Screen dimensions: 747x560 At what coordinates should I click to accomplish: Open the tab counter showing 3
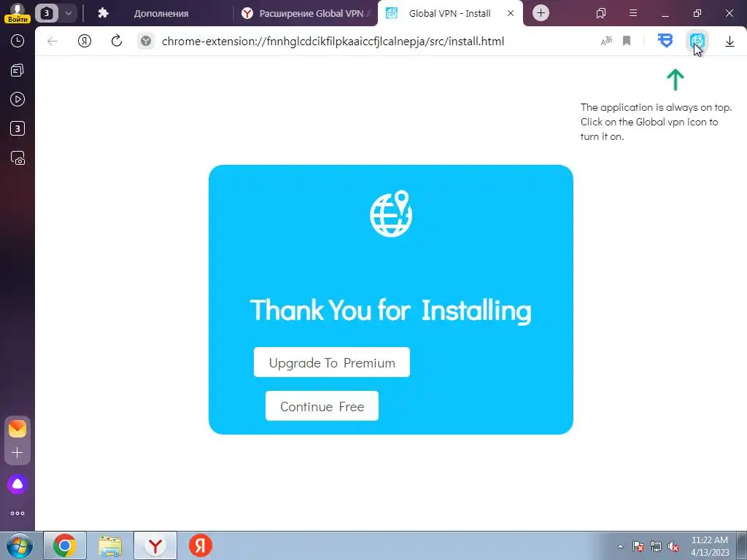click(x=47, y=13)
